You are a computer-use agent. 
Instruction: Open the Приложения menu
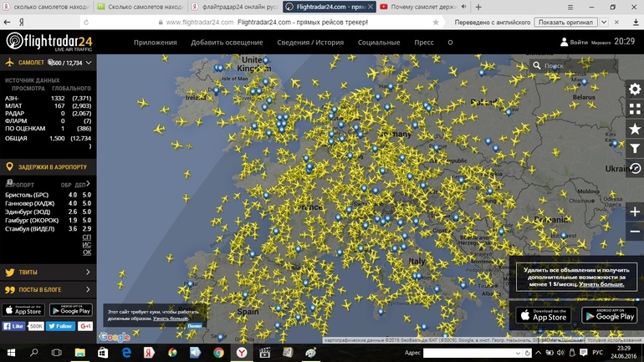[155, 42]
